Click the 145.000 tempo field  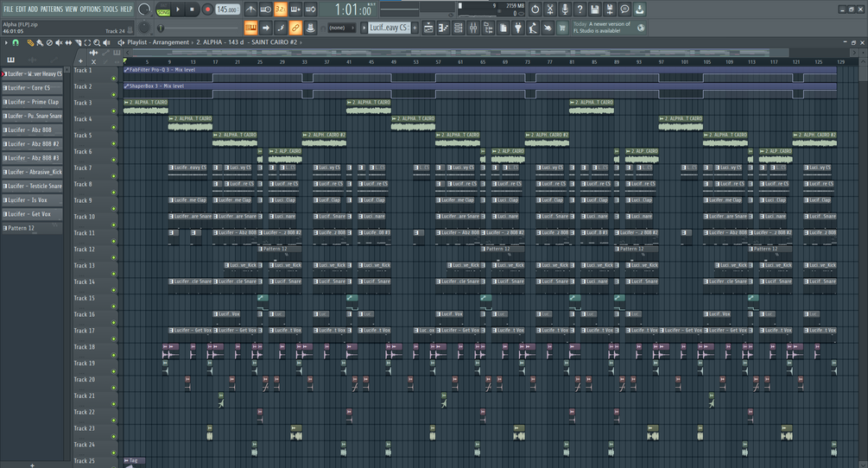(x=227, y=9)
